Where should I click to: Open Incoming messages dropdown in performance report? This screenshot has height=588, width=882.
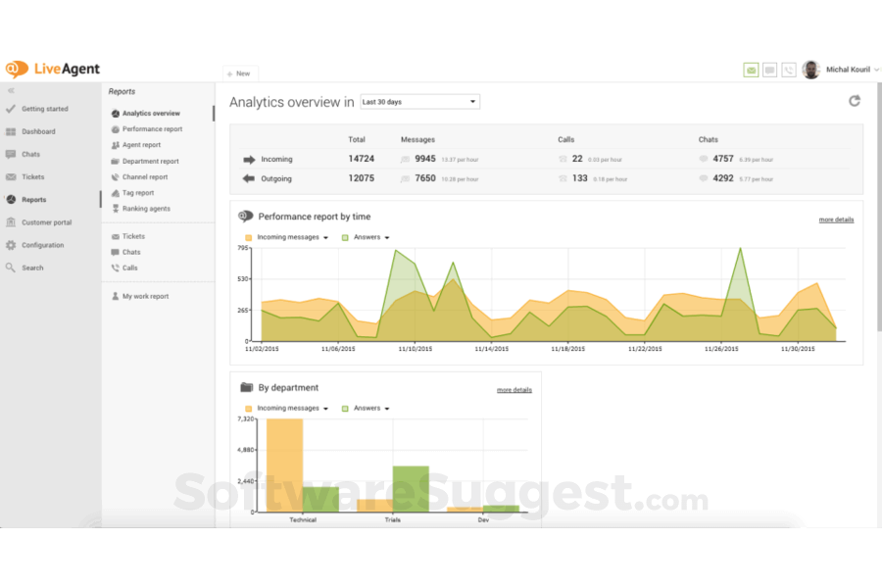pyautogui.click(x=292, y=237)
